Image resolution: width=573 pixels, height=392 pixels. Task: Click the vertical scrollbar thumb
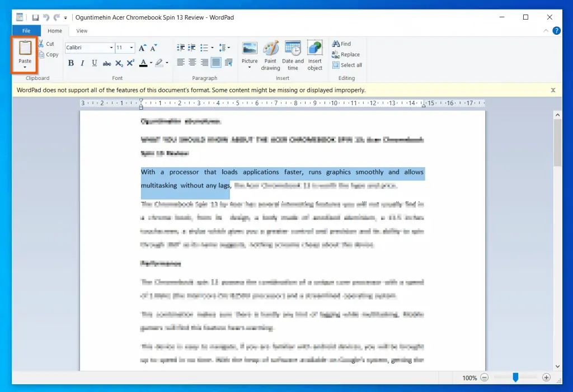tap(557, 143)
